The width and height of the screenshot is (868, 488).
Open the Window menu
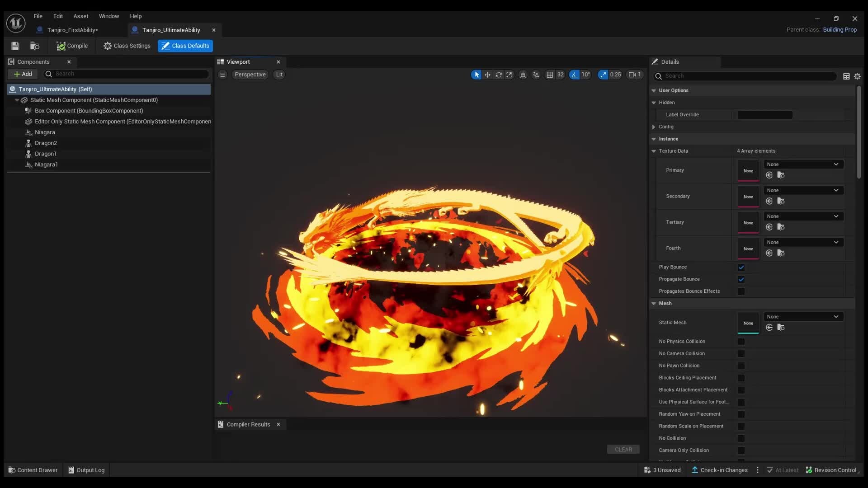click(109, 16)
